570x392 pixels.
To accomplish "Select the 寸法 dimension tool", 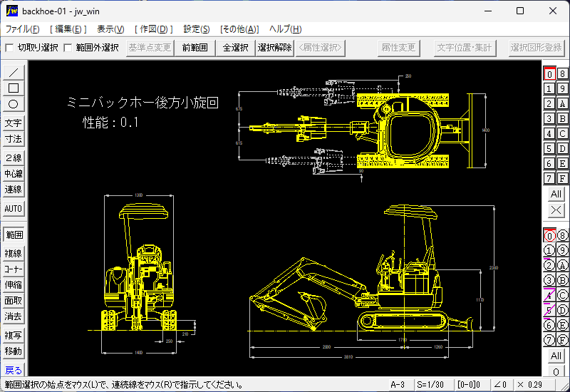I will 14,139.
